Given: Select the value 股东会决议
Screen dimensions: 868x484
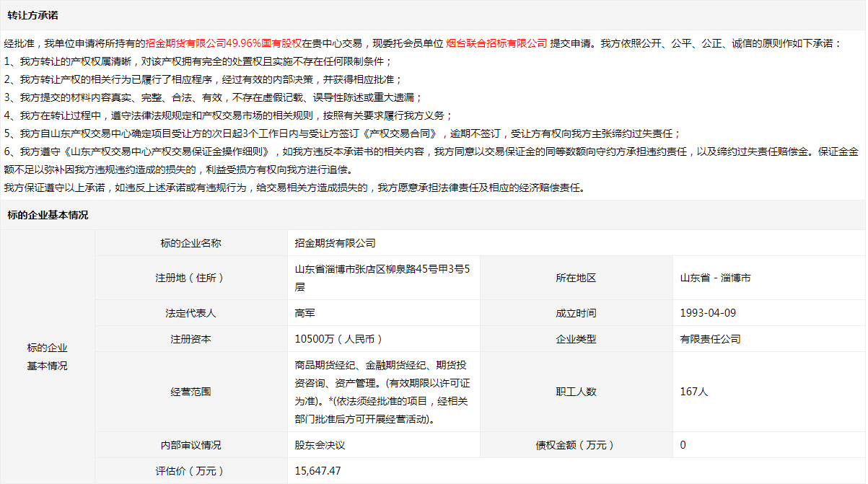Looking at the screenshot, I should point(320,445).
